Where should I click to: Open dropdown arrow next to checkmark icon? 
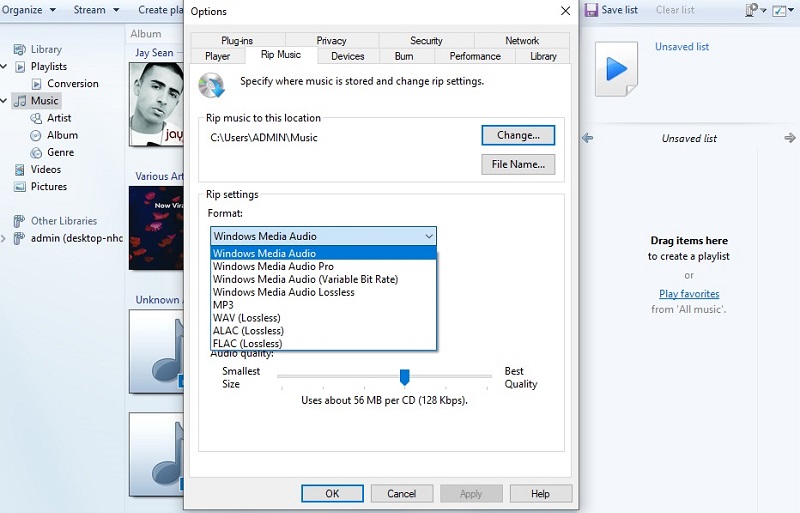(x=791, y=11)
